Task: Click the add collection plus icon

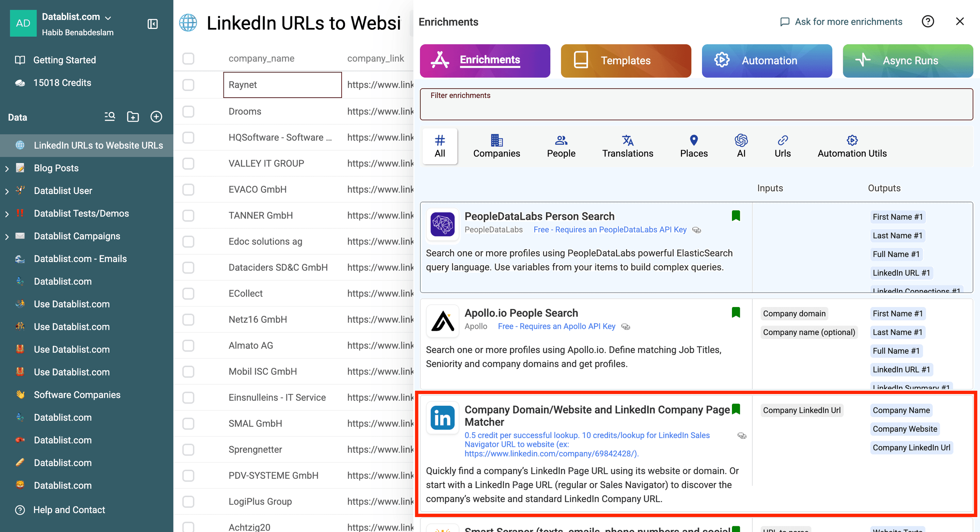Action: [x=156, y=117]
